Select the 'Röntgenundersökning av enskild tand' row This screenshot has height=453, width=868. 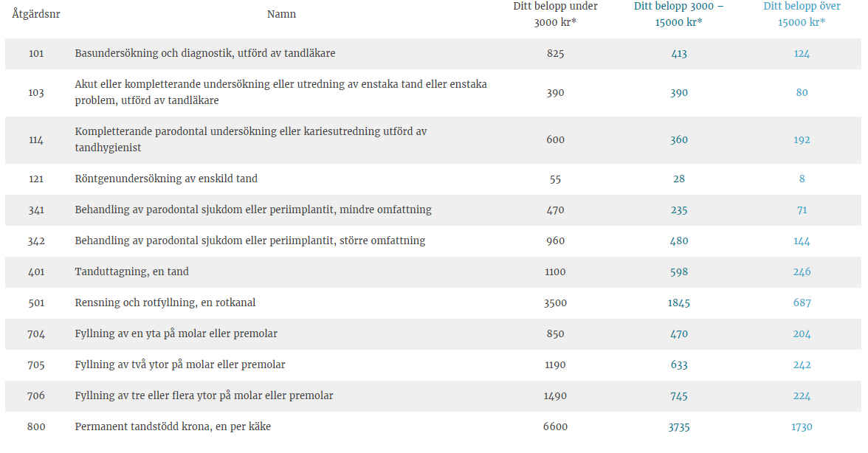pyautogui.click(x=433, y=179)
